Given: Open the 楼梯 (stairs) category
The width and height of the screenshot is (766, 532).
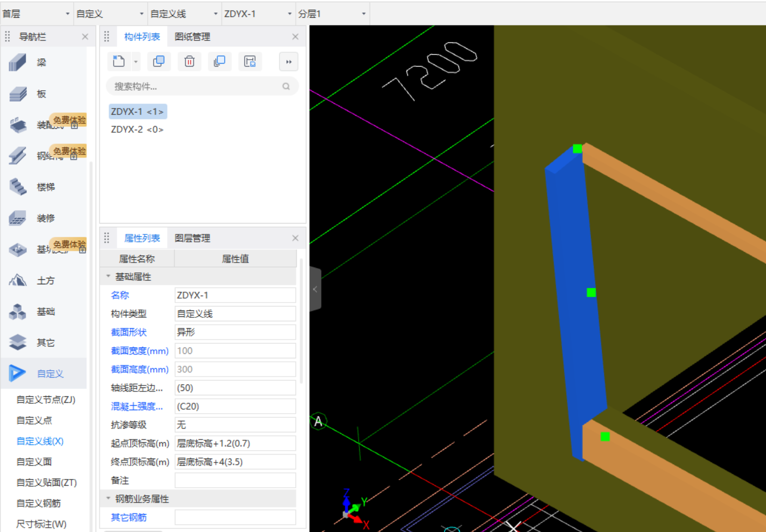Looking at the screenshot, I should (x=18, y=187).
